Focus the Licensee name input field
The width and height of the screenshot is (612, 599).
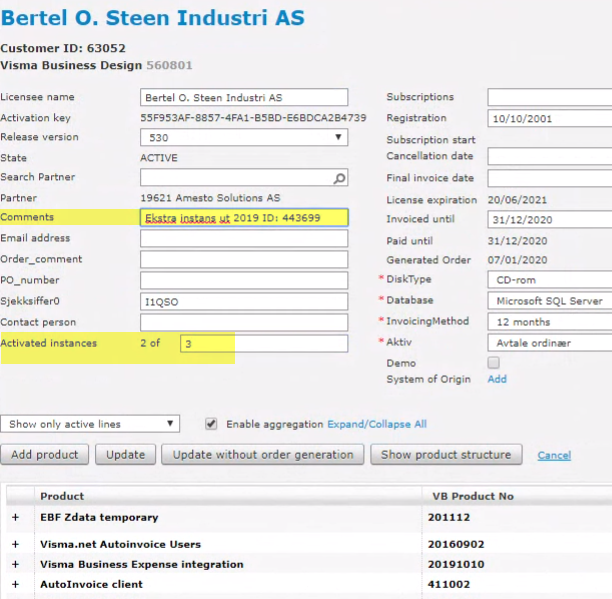tap(244, 97)
